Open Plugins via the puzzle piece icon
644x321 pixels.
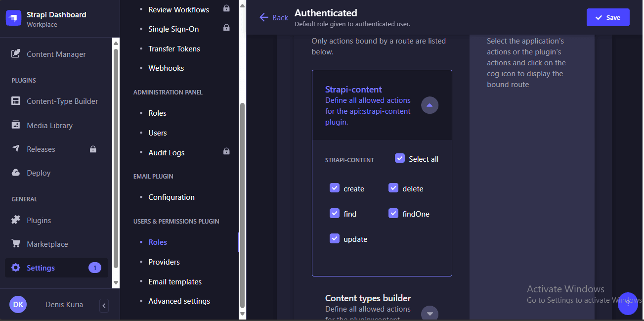[x=16, y=220]
